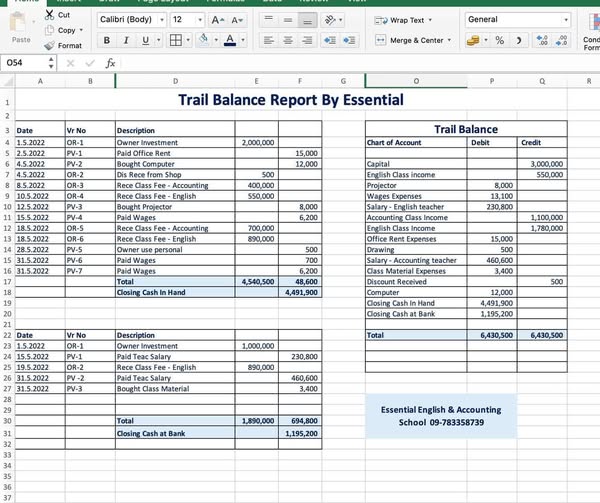Click the Cut scissors icon
600x503 pixels.
[48, 15]
